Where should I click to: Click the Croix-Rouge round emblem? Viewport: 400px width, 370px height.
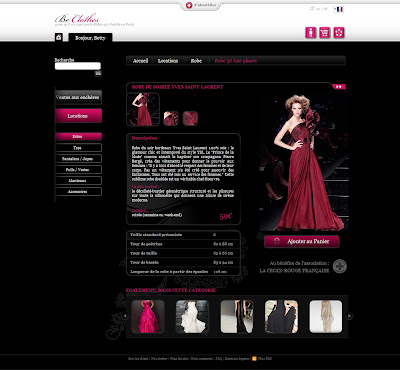click(340, 266)
